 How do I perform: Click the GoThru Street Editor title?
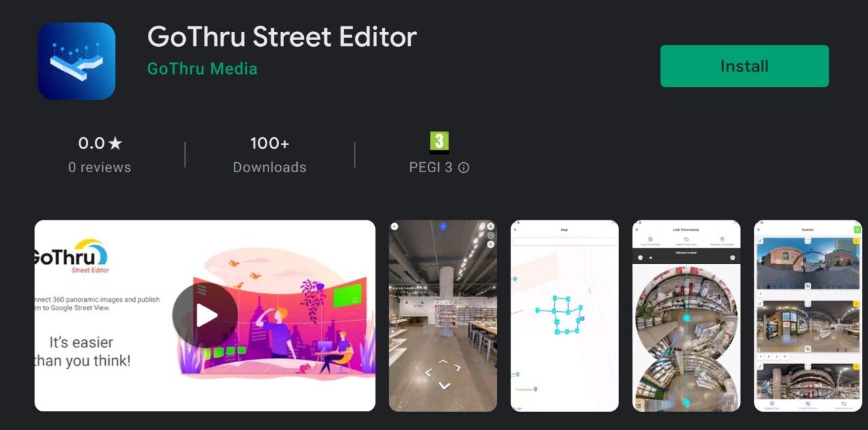282,37
